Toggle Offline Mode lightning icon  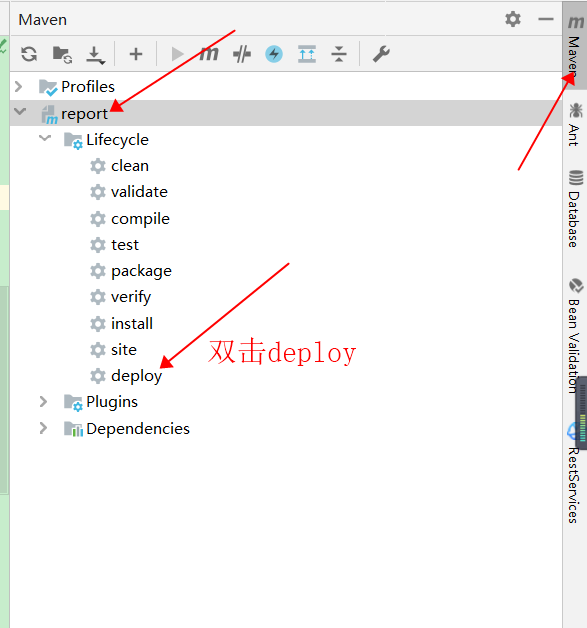[274, 54]
